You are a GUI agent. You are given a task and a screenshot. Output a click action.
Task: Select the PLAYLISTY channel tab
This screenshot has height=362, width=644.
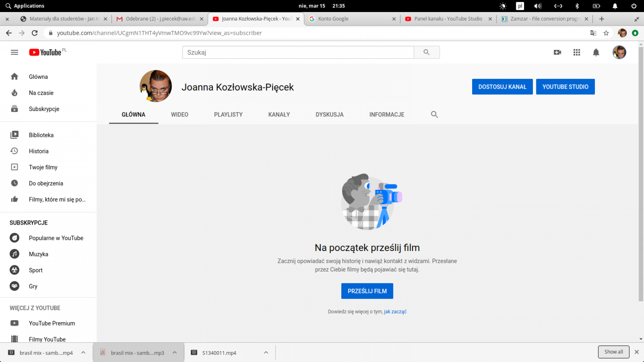[x=229, y=114]
